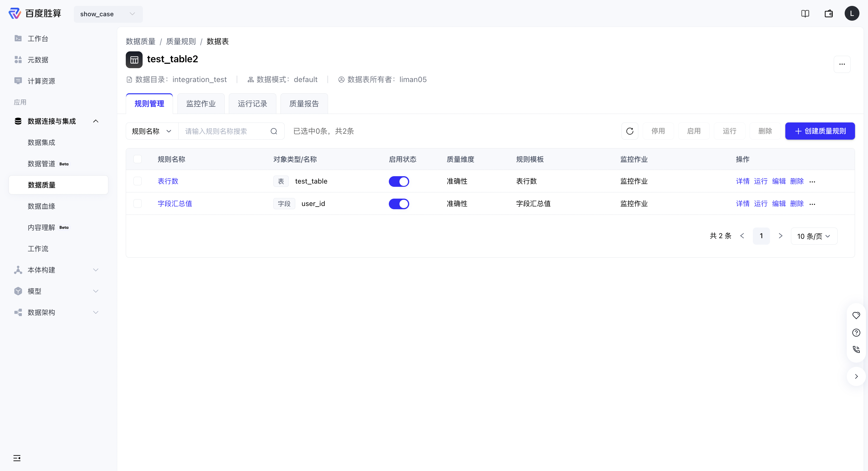
Task: Click the 删除 batch button
Action: 765,131
